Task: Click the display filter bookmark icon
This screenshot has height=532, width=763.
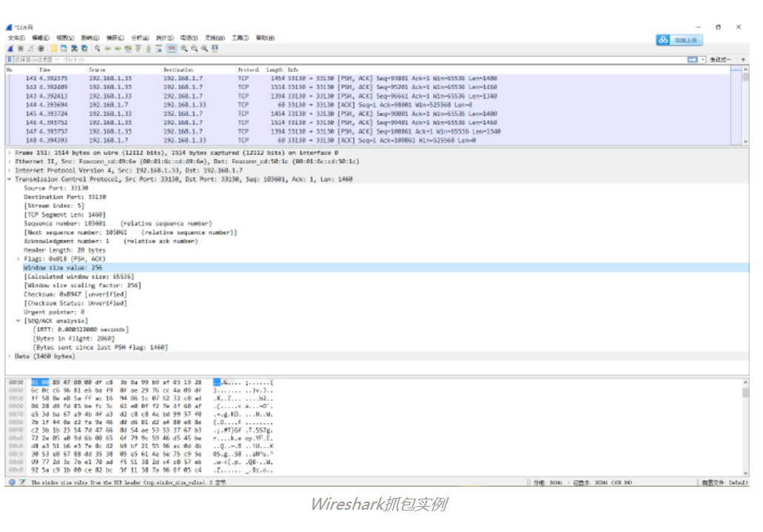Action: coord(9,59)
